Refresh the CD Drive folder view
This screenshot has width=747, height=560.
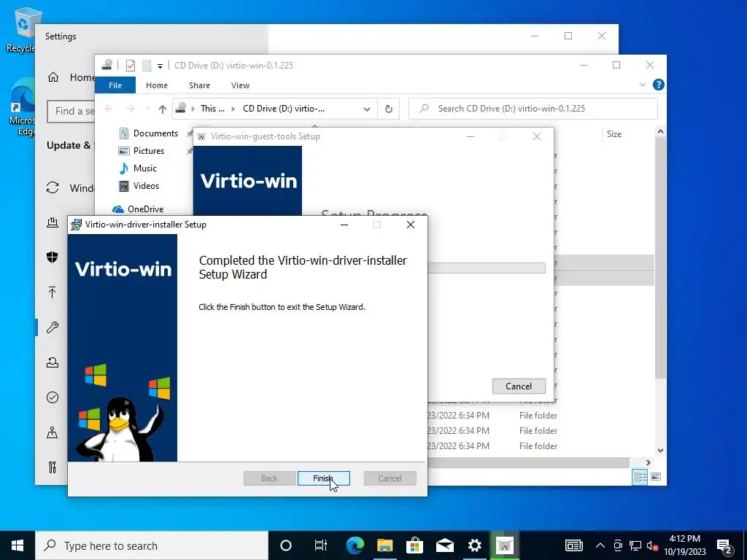coord(389,109)
